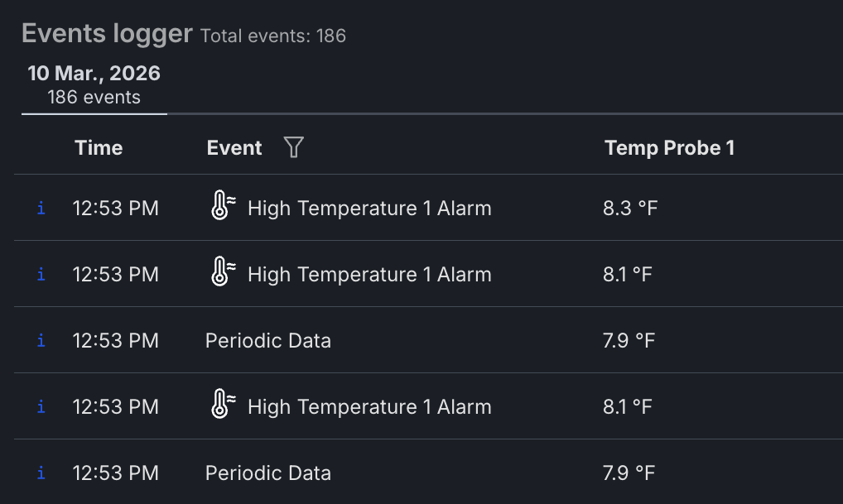Click the Events logger title
The image size is (843, 504).
point(106,33)
